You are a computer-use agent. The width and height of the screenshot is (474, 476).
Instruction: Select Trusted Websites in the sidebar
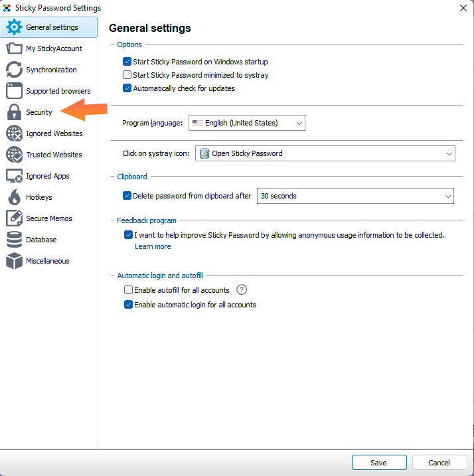[49, 155]
